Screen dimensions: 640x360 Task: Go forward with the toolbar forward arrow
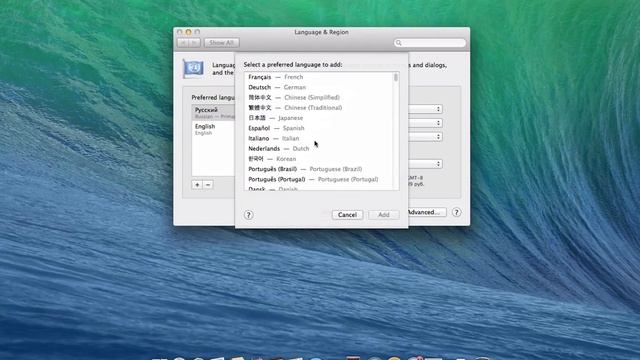194,42
